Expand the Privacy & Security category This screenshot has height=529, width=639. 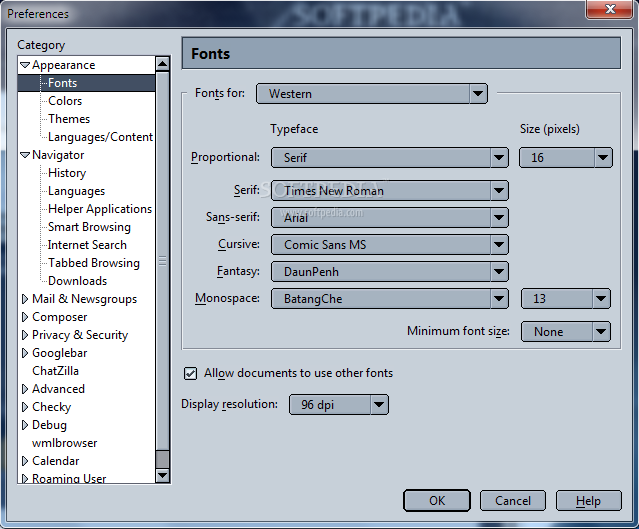tap(25, 335)
